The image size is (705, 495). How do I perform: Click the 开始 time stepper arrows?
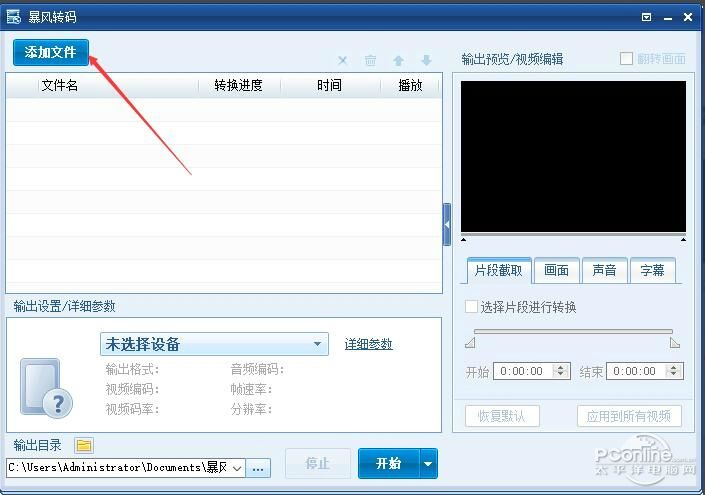561,371
